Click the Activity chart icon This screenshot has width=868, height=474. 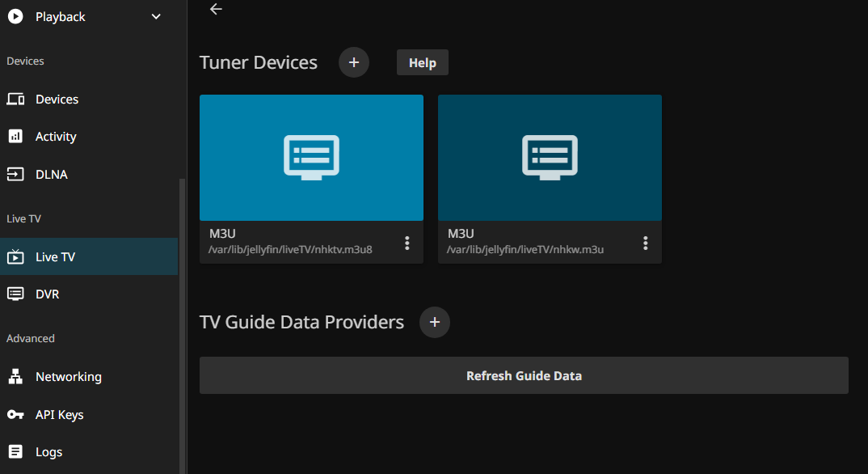pyautogui.click(x=15, y=137)
